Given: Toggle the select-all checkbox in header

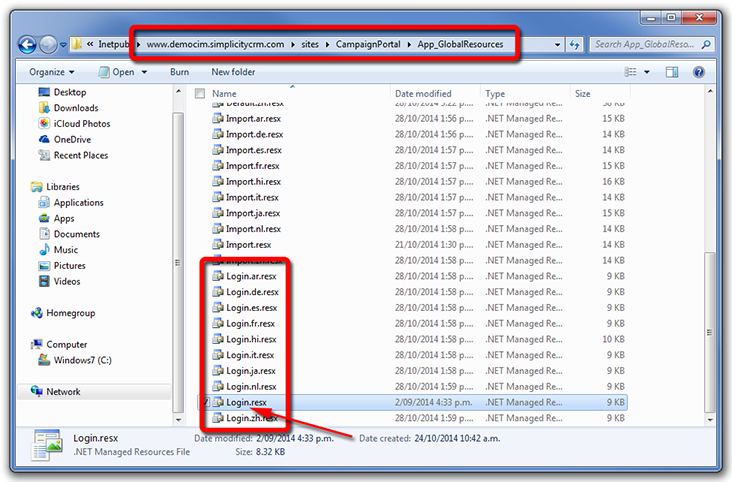Looking at the screenshot, I should 200,93.
